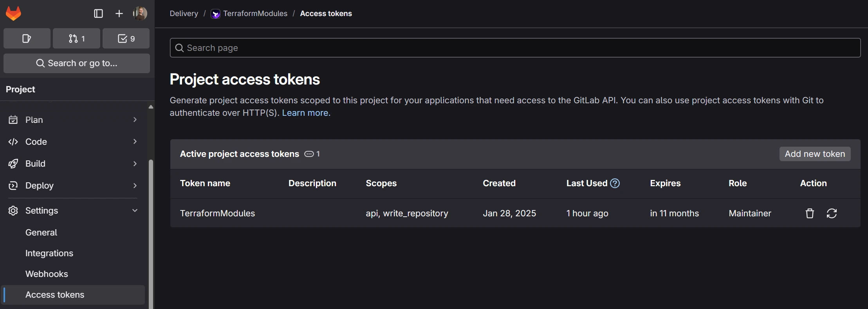This screenshot has height=309, width=868.
Task: Click the Maintainer role cell
Action: click(750, 213)
